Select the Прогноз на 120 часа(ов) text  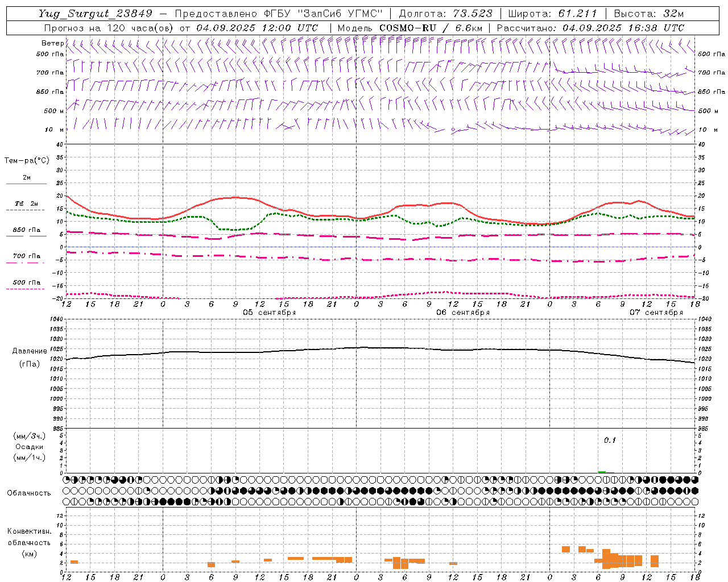coord(109,28)
